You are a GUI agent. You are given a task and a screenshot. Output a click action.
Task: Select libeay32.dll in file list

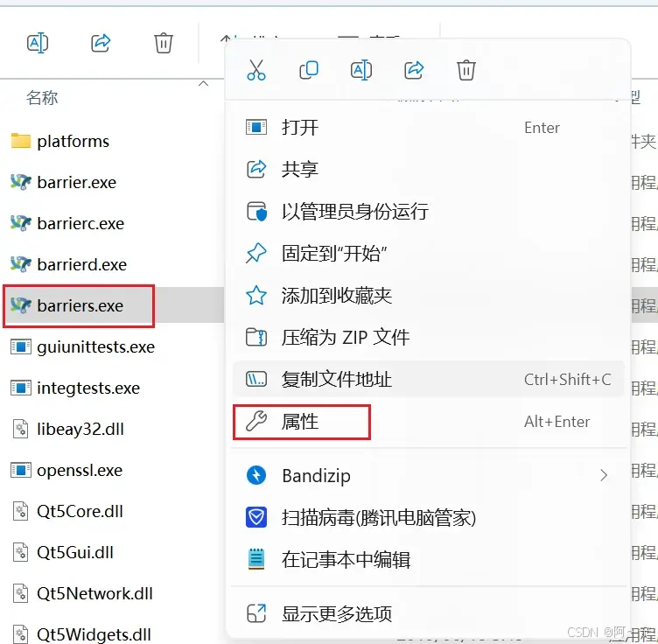pos(80,430)
